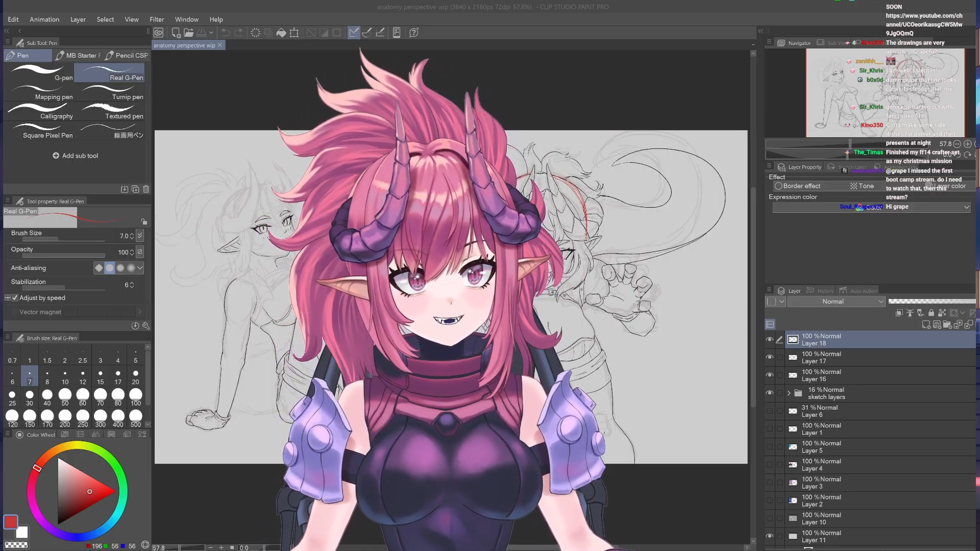980x551 pixels.
Task: Select brush size 10 preset
Action: point(65,377)
